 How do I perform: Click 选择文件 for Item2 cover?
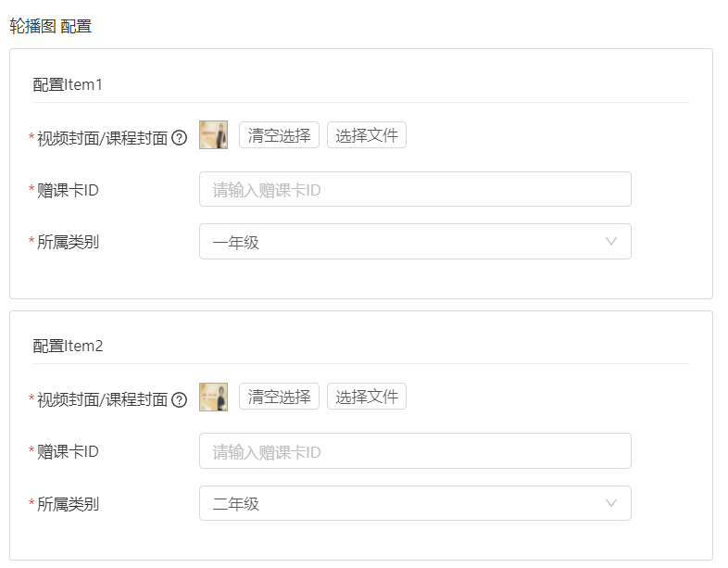click(x=367, y=397)
